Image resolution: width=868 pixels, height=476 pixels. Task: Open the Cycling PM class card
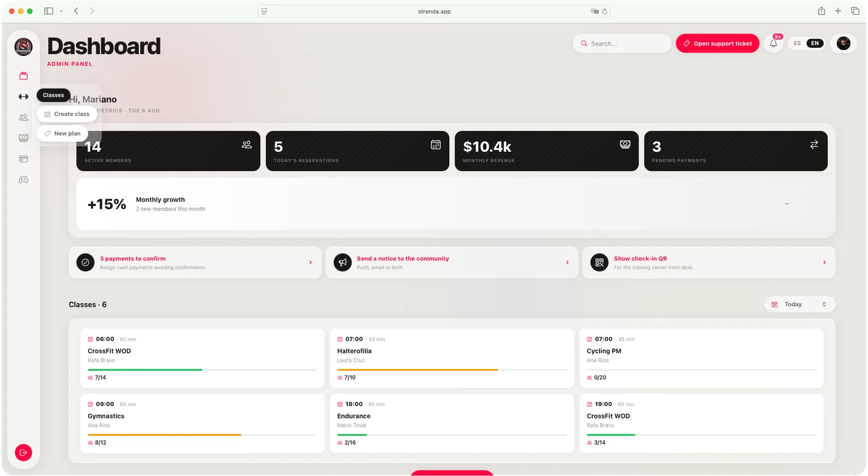[x=701, y=358]
